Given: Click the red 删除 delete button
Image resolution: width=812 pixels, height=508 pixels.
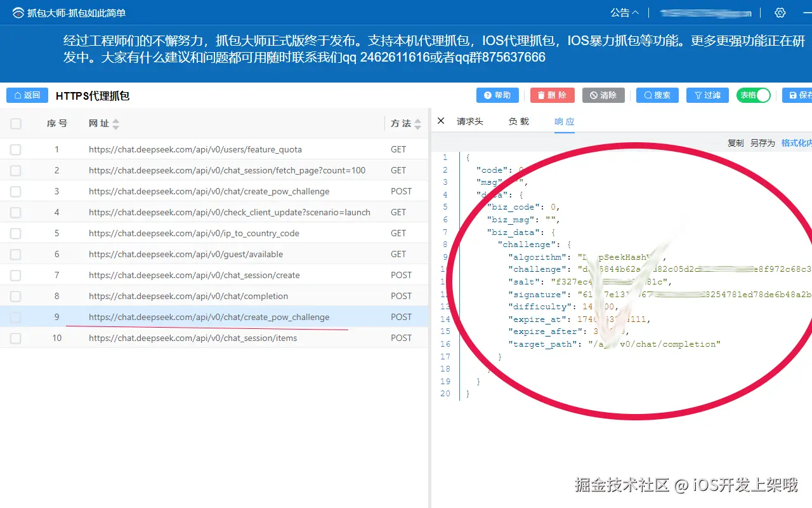Looking at the screenshot, I should point(553,95).
